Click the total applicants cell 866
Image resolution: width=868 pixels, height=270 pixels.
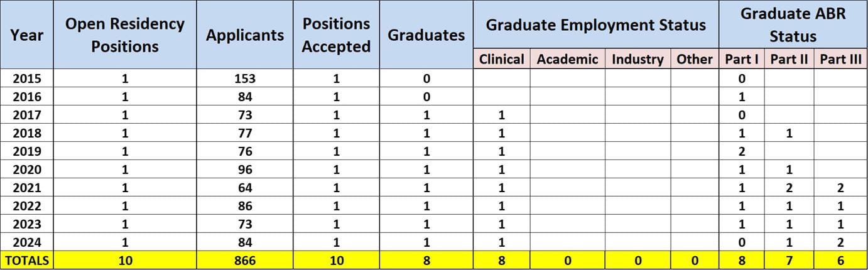point(244,260)
